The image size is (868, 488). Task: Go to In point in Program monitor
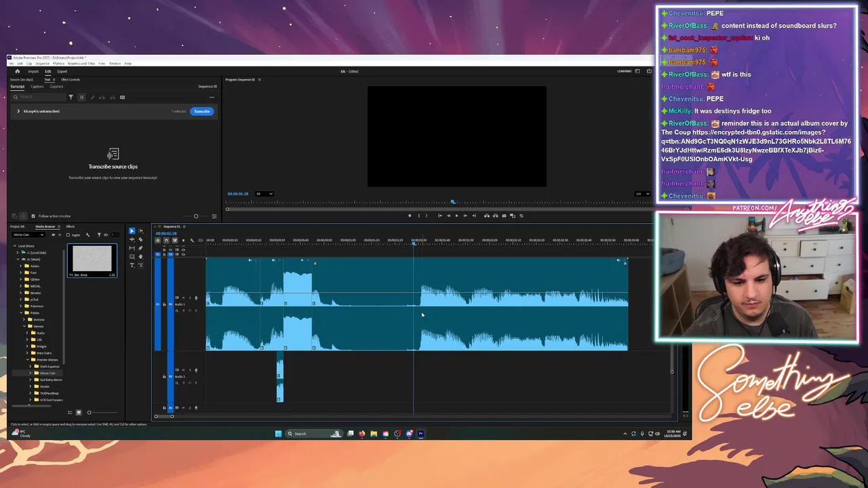(x=440, y=216)
